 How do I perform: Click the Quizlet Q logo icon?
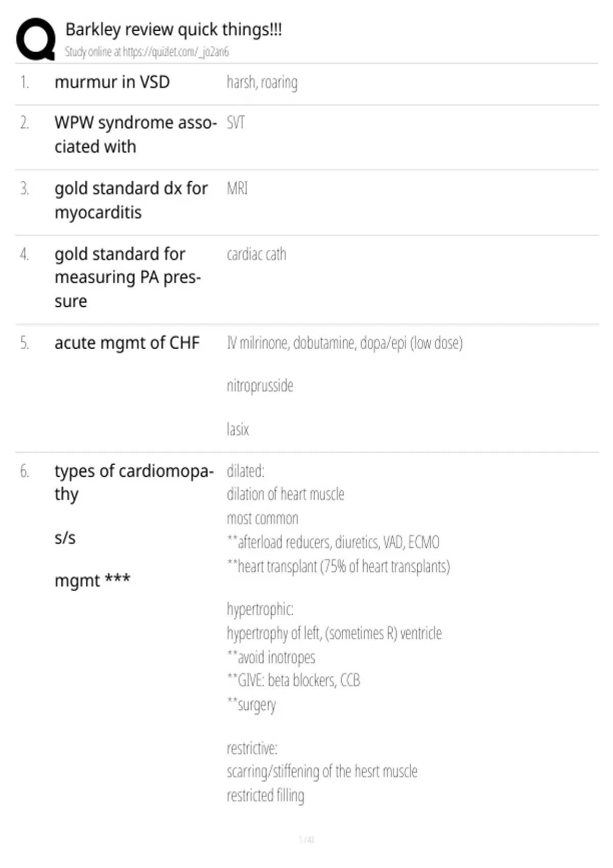36,39
